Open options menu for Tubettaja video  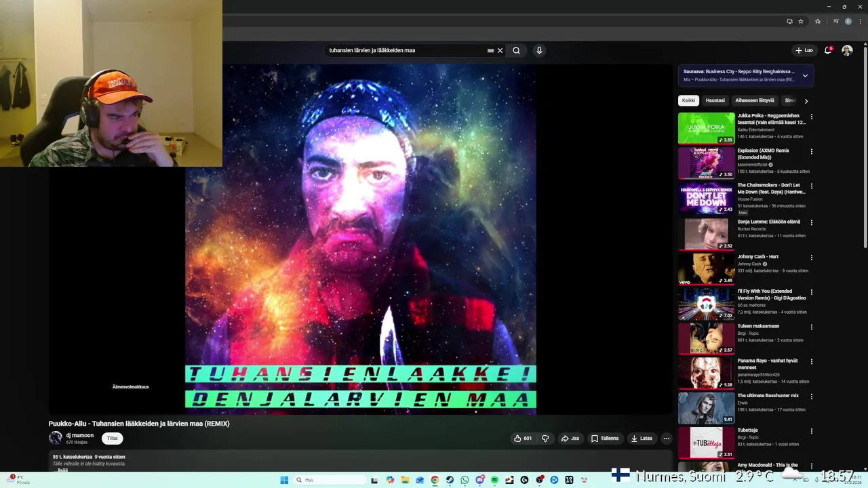pyautogui.click(x=812, y=431)
